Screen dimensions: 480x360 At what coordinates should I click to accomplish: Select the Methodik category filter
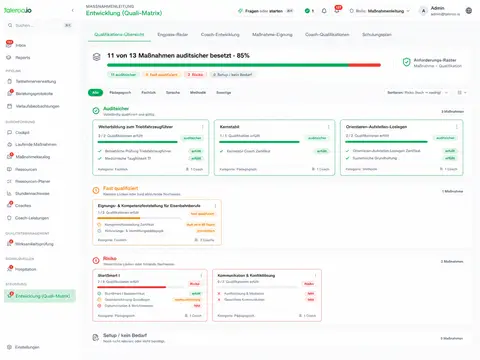tap(198, 92)
